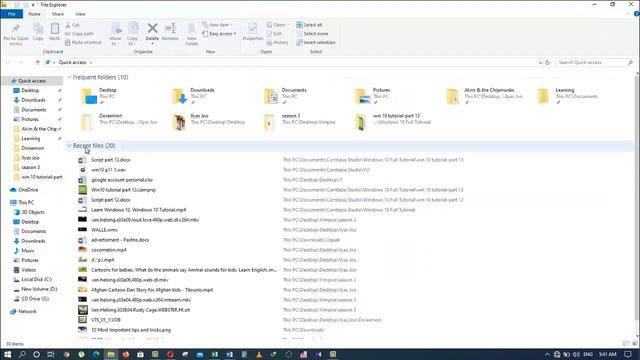640x360 pixels.
Task: Open the Learning frequent folder
Action: click(568, 96)
